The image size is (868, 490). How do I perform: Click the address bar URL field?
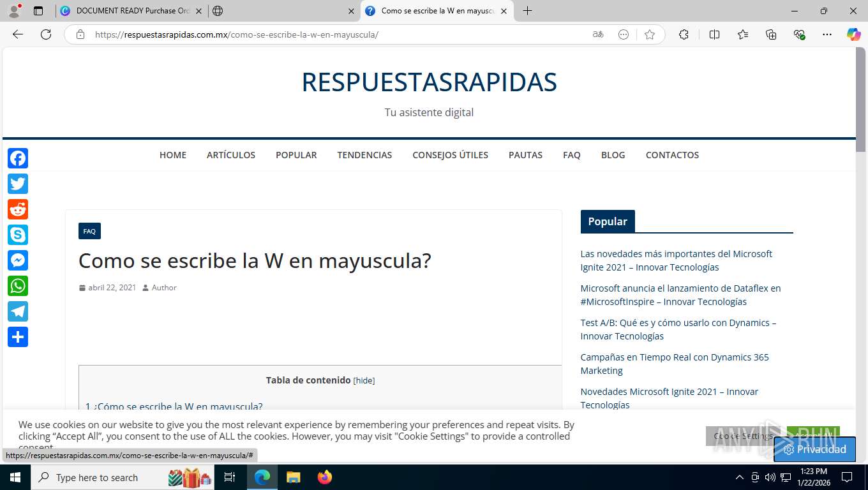(x=338, y=34)
